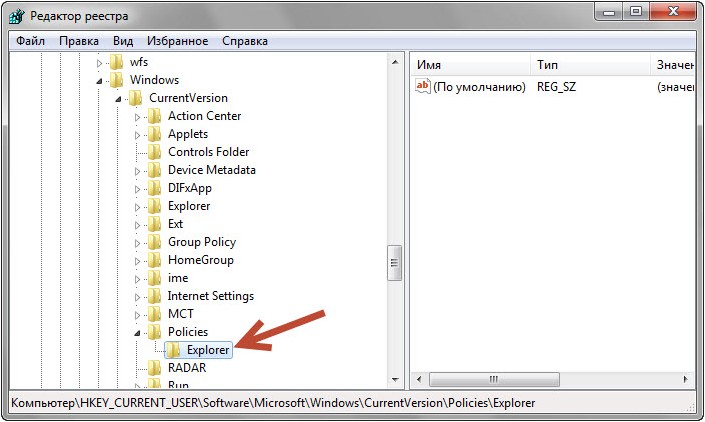Click the Policies folder icon
705x422 pixels.
coord(155,332)
